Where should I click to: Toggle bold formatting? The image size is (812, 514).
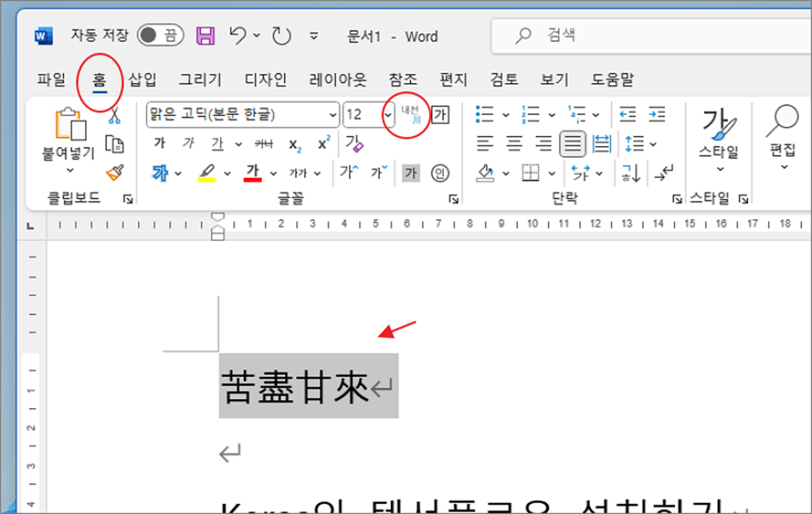point(159,144)
